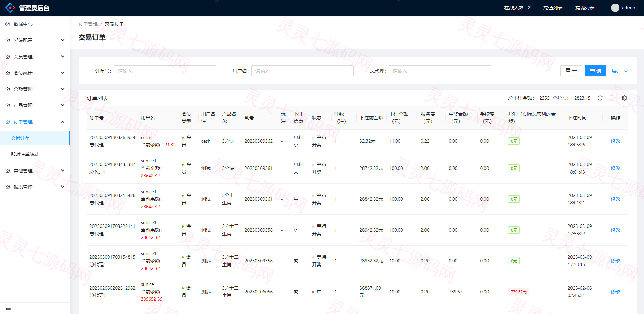Image resolution: width=644 pixels, height=314 pixels.
Task: Click the 会员统计 sidebar icon
Action: pos(8,73)
